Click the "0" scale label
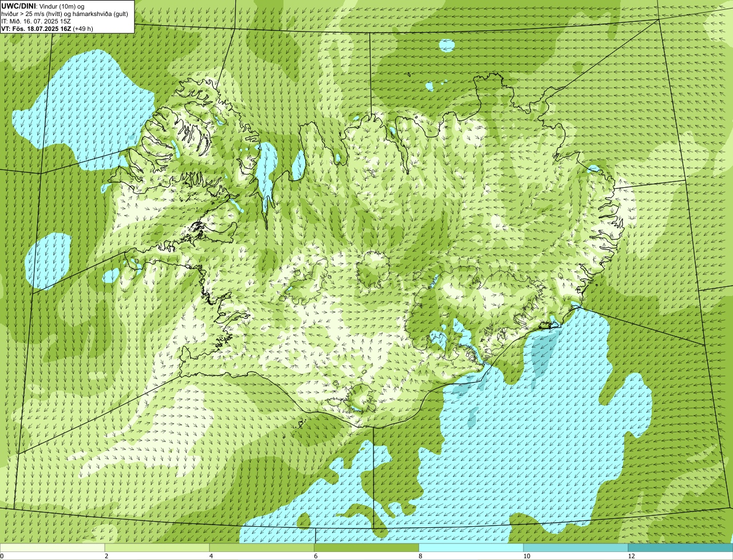 2,556
